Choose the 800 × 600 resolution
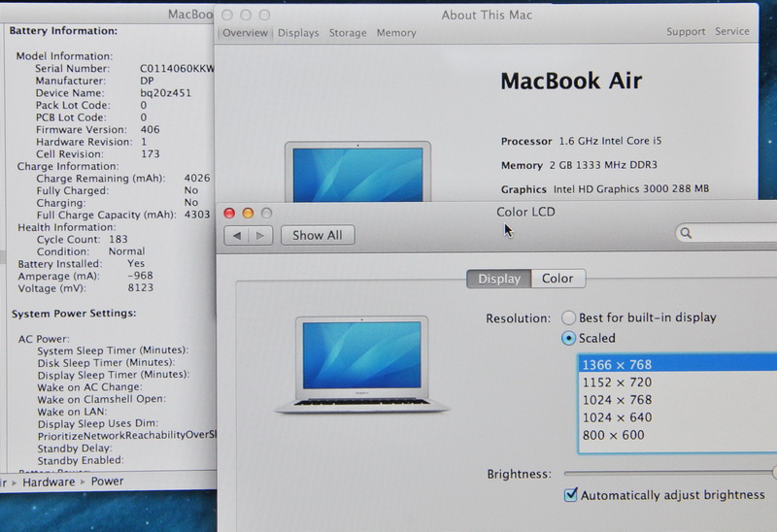The image size is (777, 532). [678, 435]
